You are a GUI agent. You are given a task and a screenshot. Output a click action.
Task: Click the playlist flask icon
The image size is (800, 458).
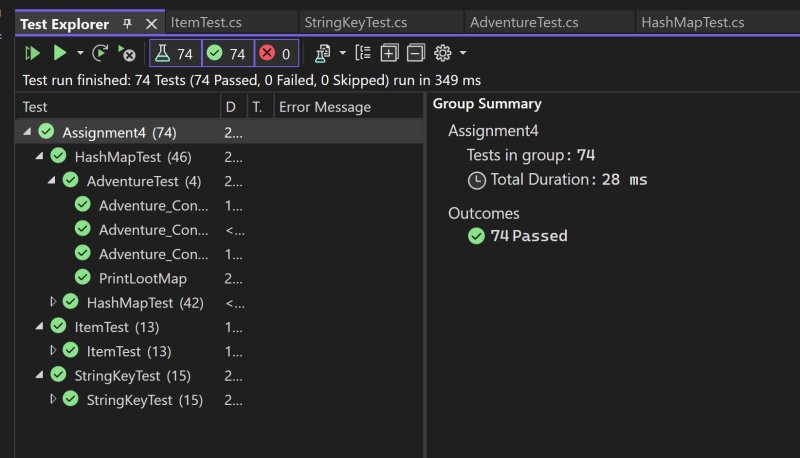(x=322, y=53)
